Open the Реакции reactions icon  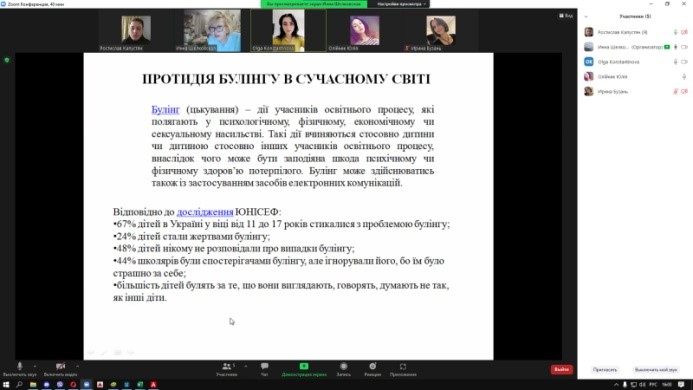pyautogui.click(x=373, y=367)
